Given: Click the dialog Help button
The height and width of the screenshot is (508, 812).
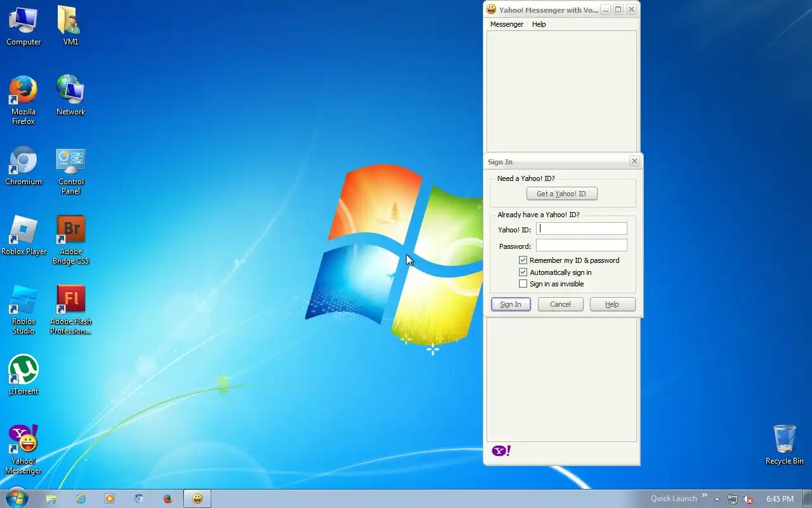Looking at the screenshot, I should [612, 304].
